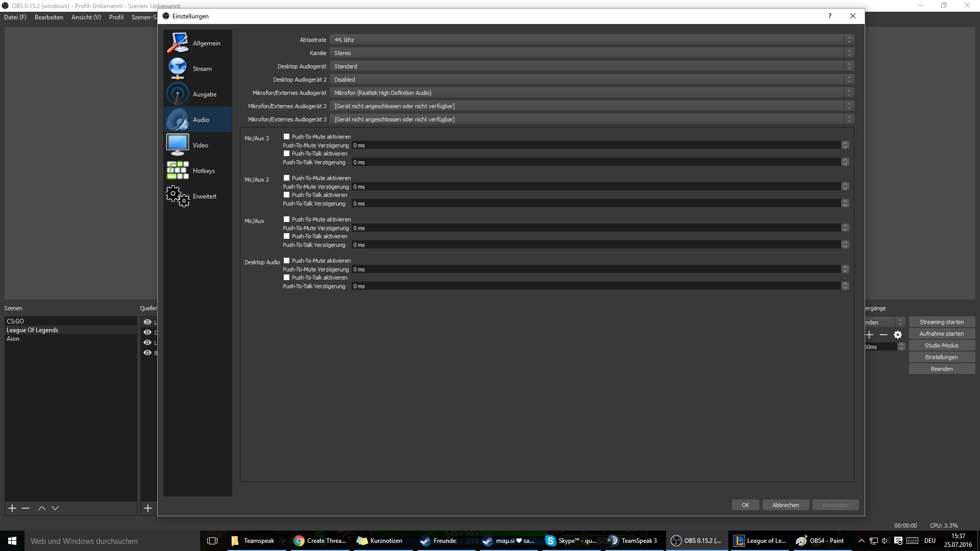The height and width of the screenshot is (551, 980).
Task: Click Abbrechen to cancel settings
Action: click(x=786, y=505)
